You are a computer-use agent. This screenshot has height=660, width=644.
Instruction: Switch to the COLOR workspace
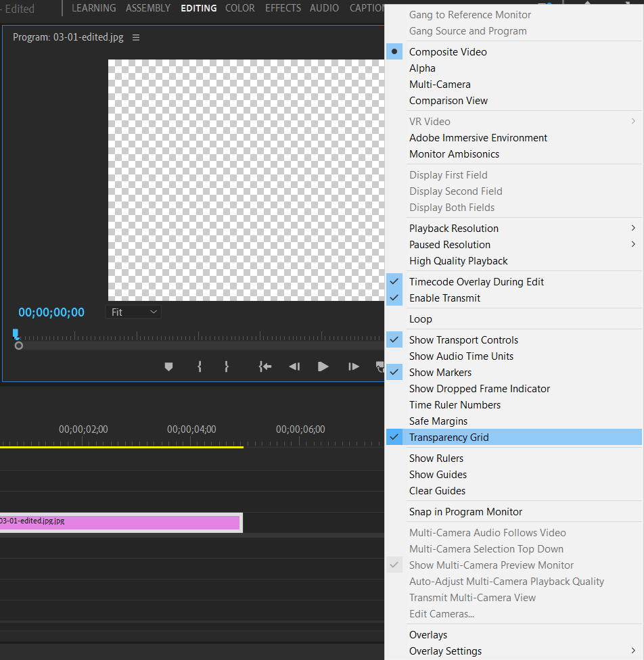pos(239,8)
